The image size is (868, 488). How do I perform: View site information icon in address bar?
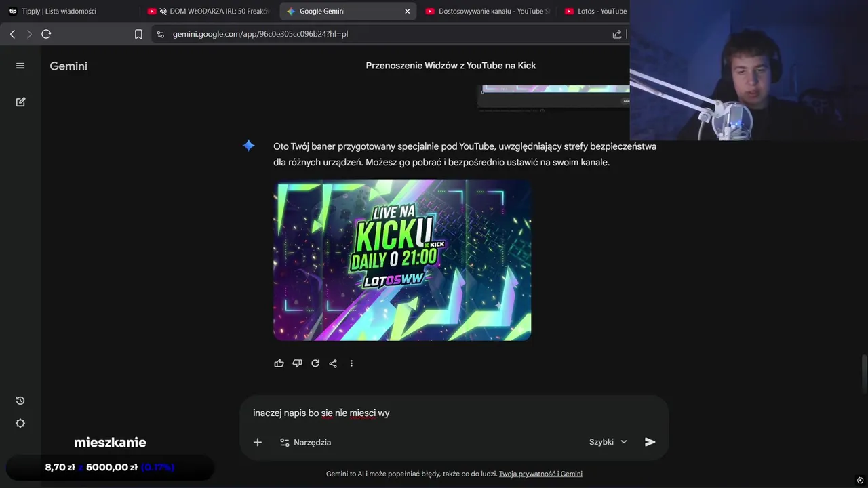coord(160,34)
